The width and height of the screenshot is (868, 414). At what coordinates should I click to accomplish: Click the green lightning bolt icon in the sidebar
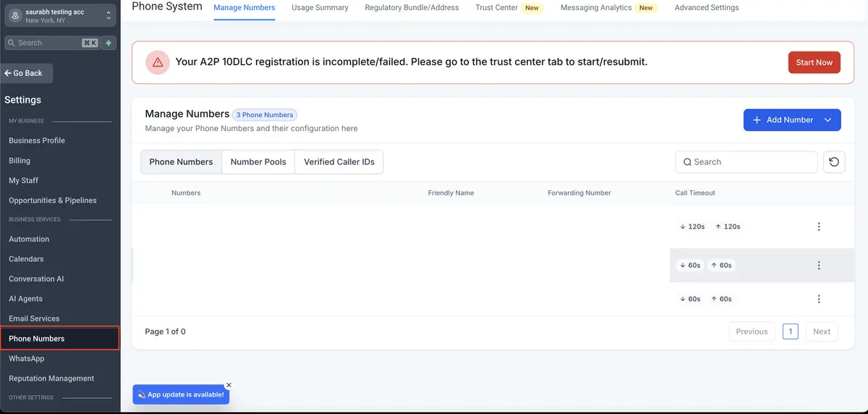[x=109, y=43]
